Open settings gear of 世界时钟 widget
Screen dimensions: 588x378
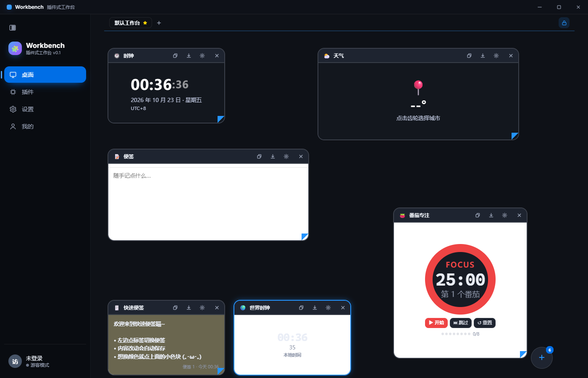328,308
